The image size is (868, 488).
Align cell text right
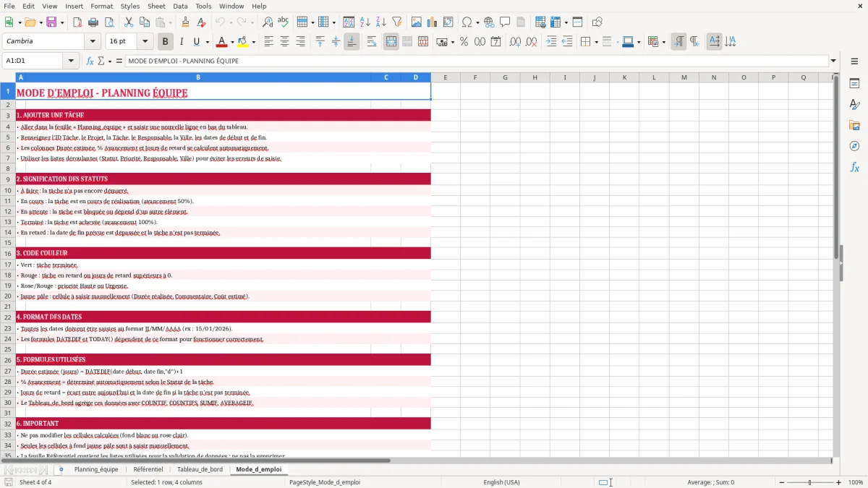[300, 42]
